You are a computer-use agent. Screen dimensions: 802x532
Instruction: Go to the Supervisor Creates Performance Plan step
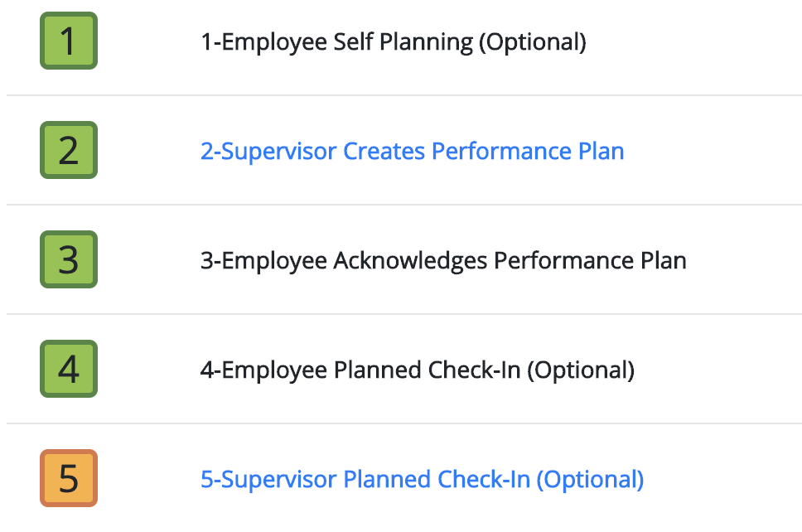coord(413,152)
